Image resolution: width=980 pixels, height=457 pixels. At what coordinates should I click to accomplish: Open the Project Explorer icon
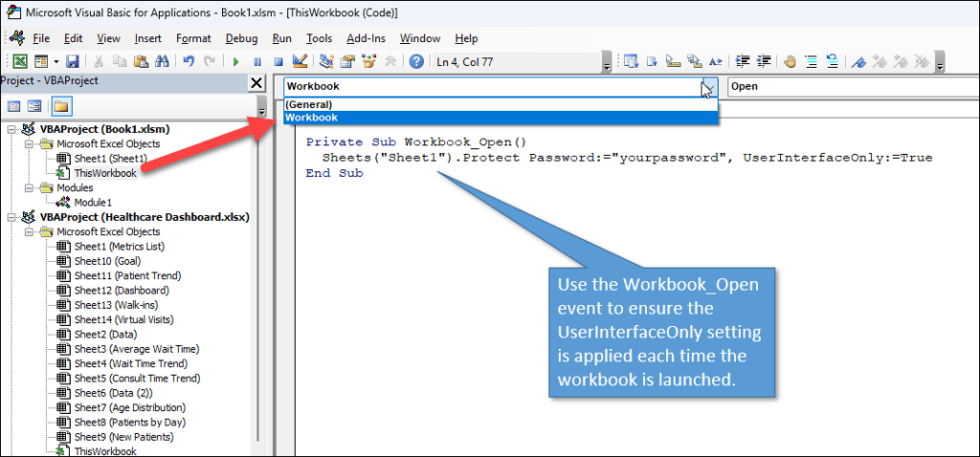coord(326,62)
